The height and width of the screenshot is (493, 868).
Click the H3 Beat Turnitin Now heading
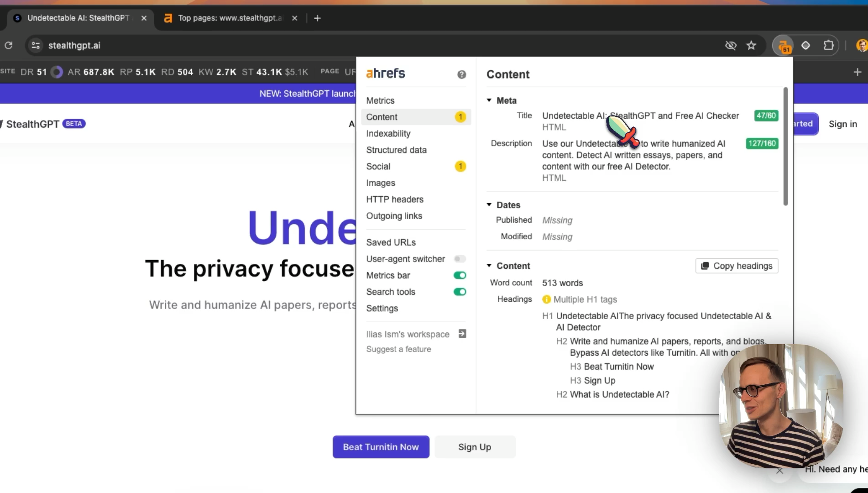612,367
